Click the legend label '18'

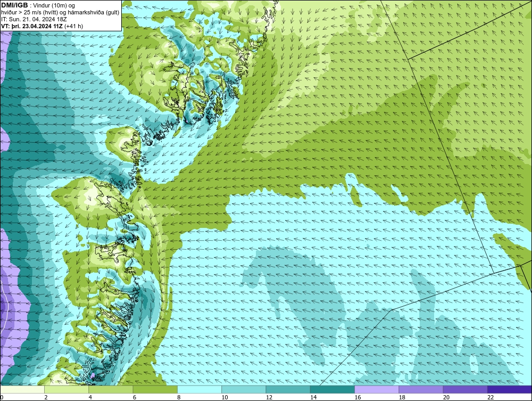(x=402, y=398)
